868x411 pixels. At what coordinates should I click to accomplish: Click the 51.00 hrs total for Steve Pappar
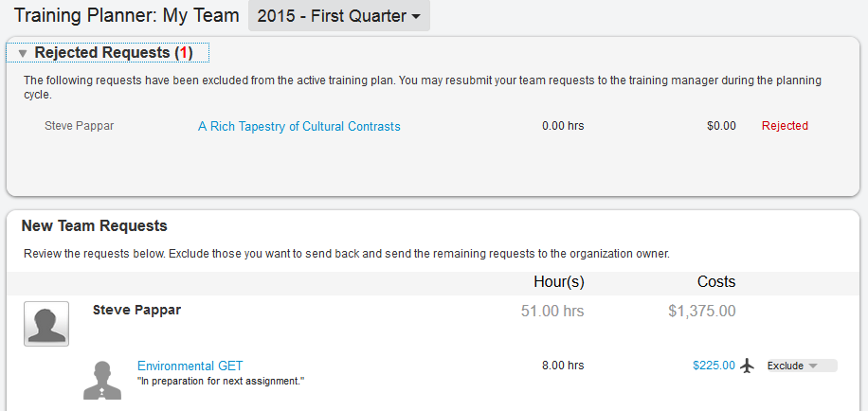[x=552, y=311]
